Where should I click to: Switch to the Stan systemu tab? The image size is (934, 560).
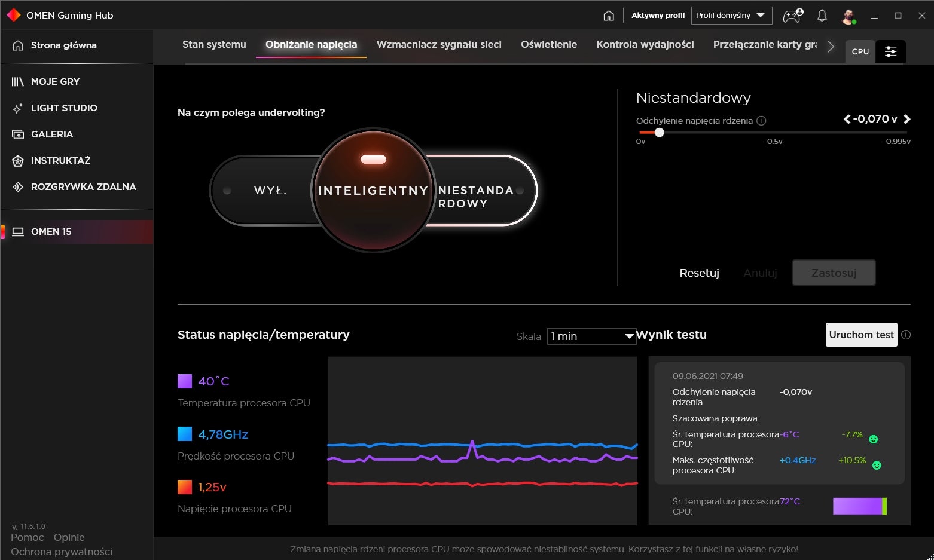[x=214, y=44]
